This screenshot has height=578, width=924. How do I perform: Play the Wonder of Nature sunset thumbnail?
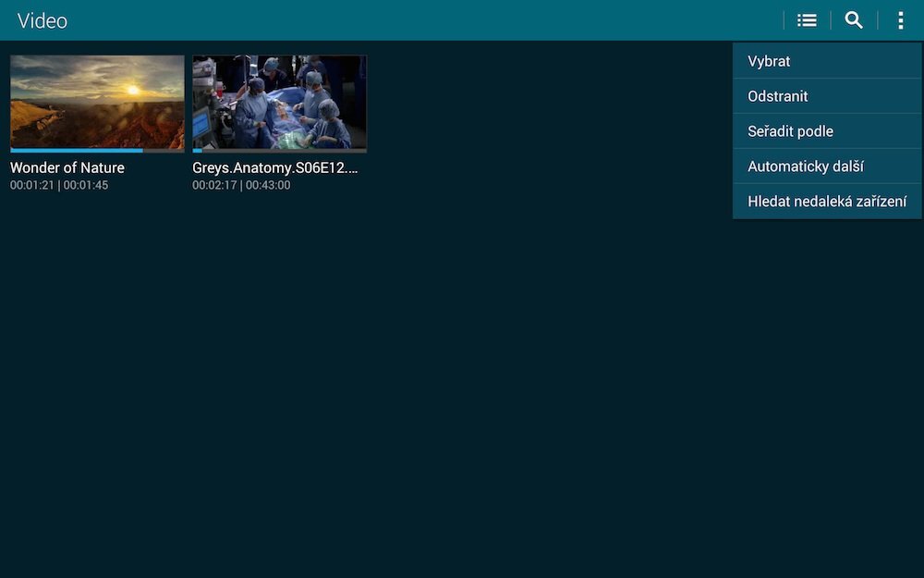click(x=97, y=100)
